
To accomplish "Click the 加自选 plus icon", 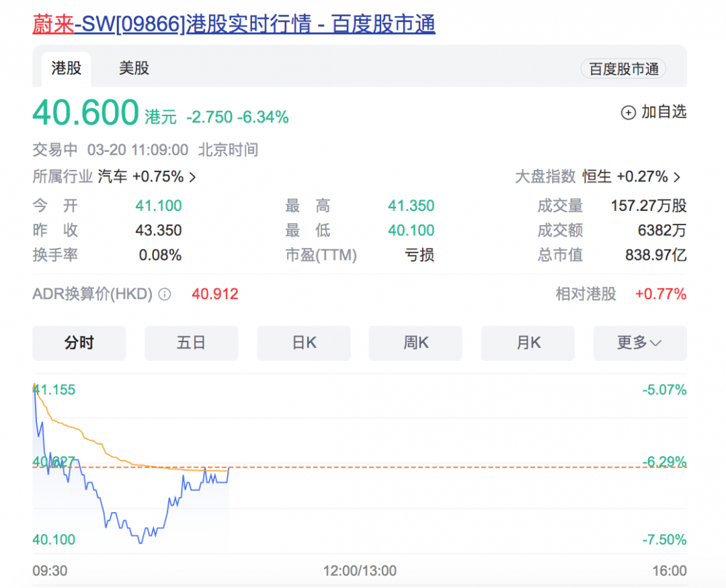I will 629,113.
